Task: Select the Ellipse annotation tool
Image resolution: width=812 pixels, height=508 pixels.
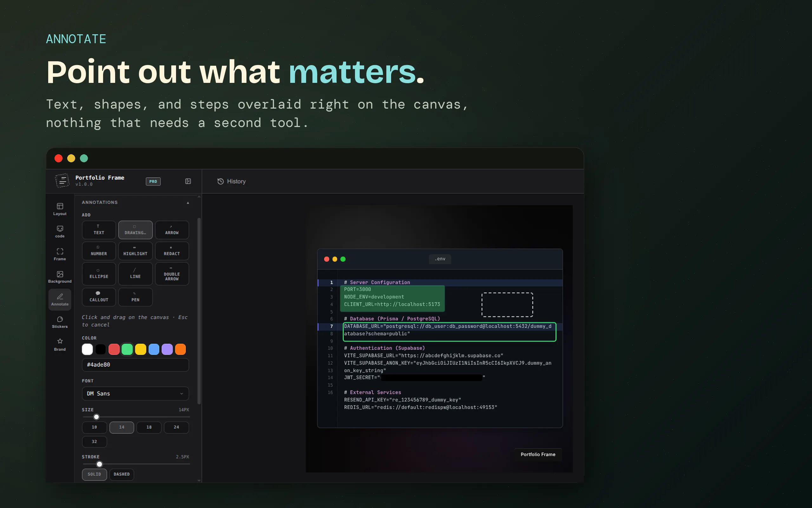Action: point(99,274)
